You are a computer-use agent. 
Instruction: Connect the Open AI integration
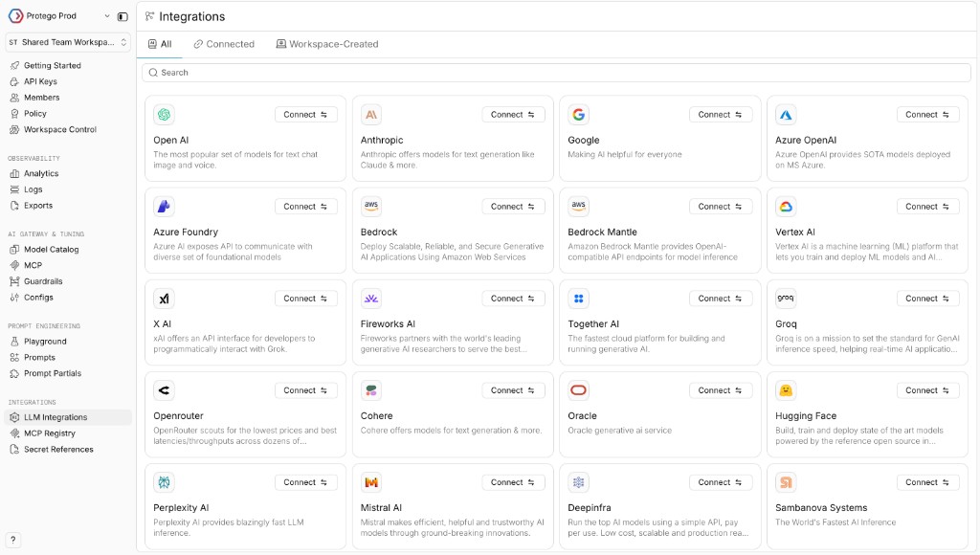(x=305, y=115)
